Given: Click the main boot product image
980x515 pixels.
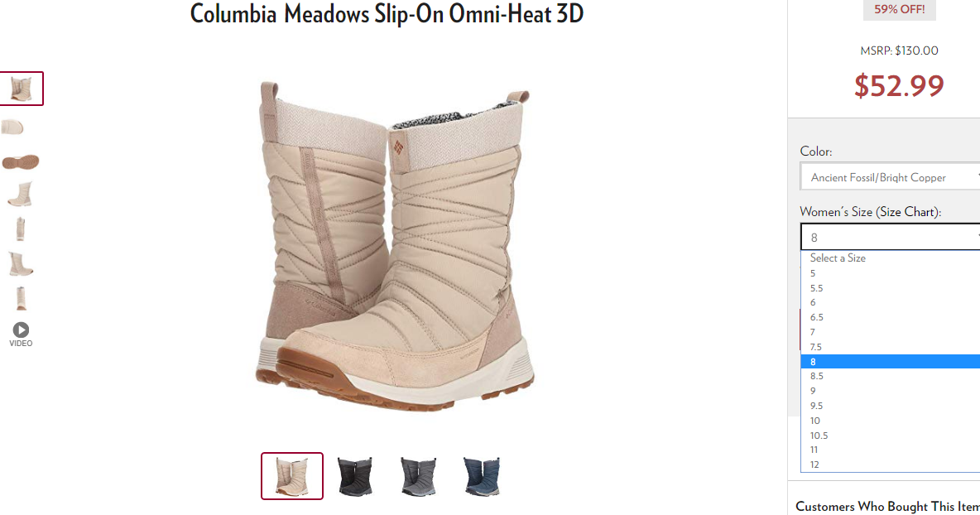Looking at the screenshot, I should tap(395, 246).
